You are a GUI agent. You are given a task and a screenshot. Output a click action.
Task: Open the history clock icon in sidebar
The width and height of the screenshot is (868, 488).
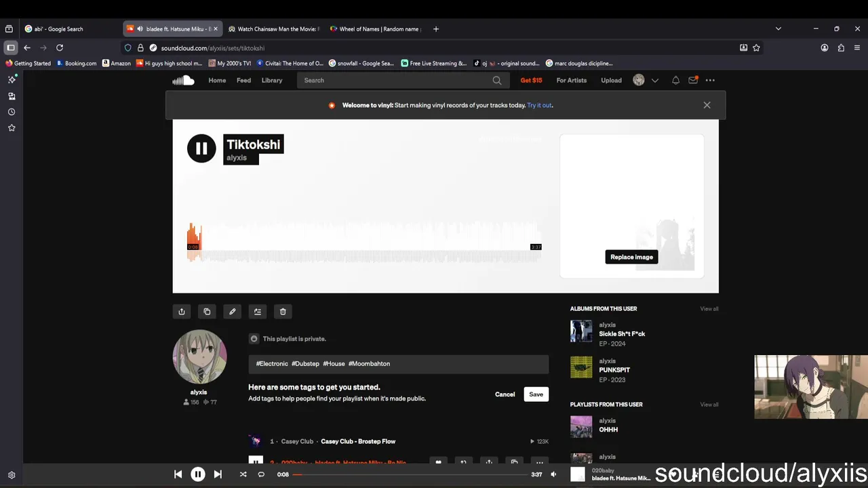click(x=12, y=112)
